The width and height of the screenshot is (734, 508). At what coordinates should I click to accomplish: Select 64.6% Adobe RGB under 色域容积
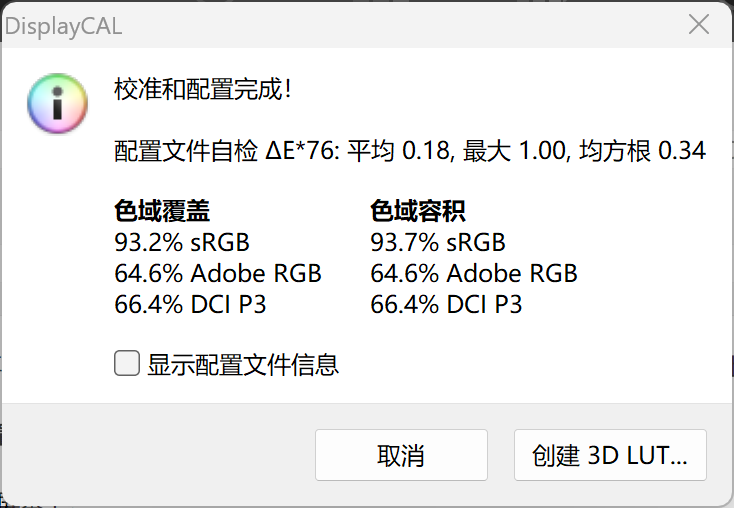click(474, 273)
